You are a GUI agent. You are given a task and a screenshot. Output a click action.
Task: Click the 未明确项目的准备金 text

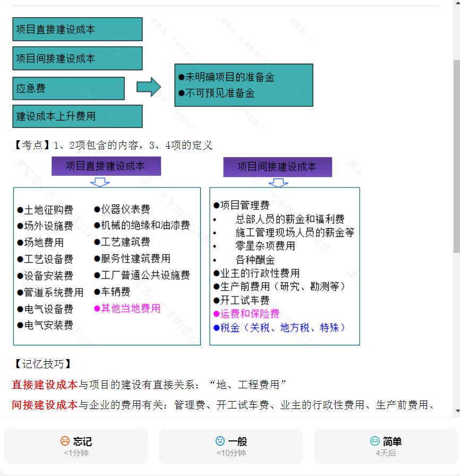pyautogui.click(x=227, y=77)
